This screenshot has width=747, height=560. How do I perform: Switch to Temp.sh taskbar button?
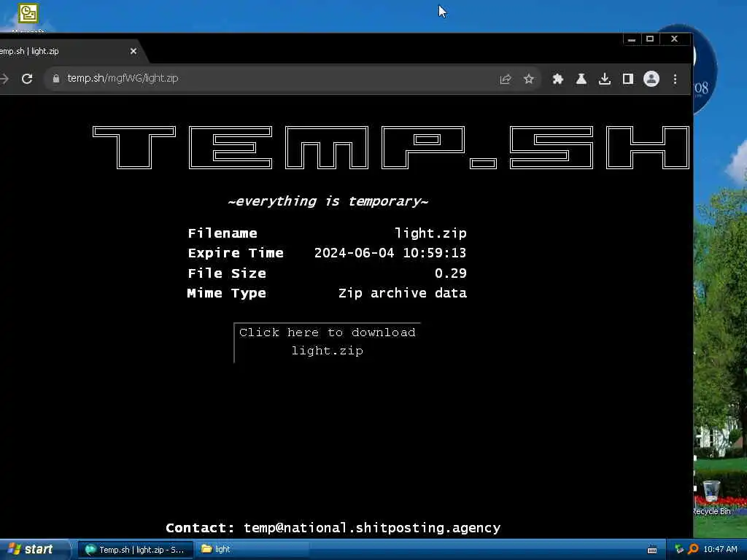[x=135, y=550]
